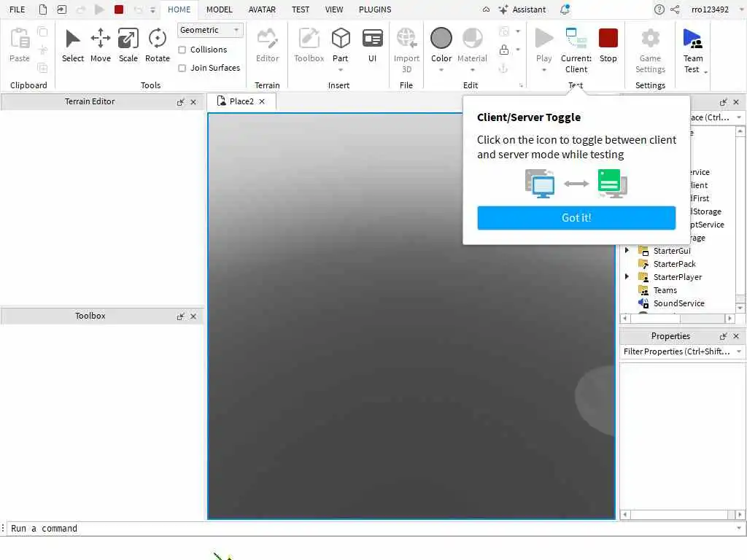Select StarterPack in Explorer
The width and height of the screenshot is (747, 560).
pyautogui.click(x=674, y=264)
